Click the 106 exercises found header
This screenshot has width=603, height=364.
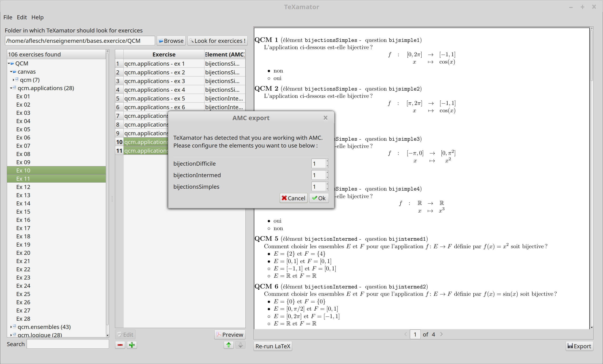[x=56, y=54]
